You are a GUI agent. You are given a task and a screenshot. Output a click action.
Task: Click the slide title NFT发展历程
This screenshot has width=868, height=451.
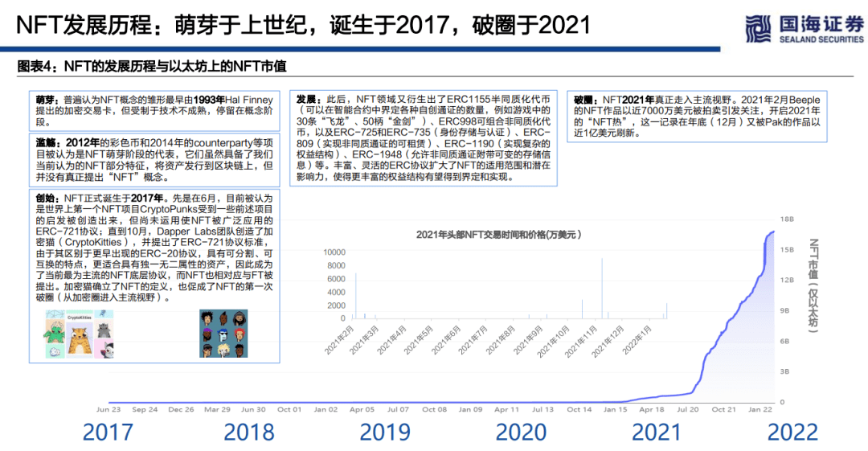[x=303, y=26]
